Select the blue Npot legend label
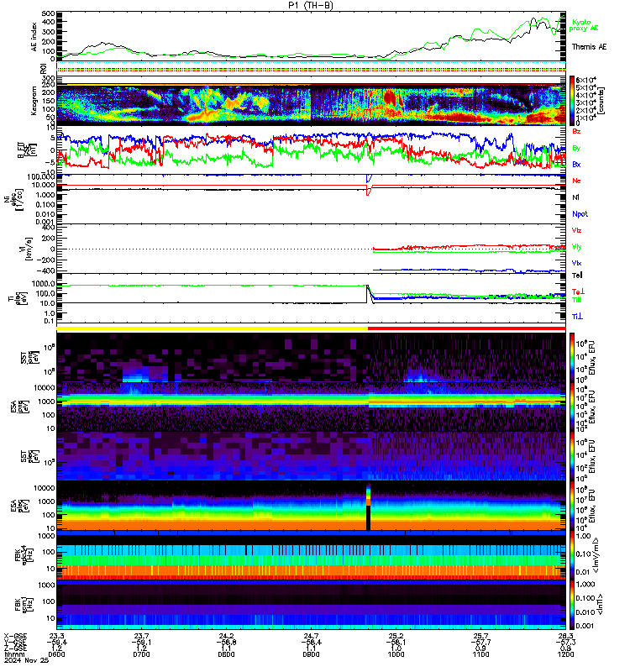Viewport: 630px width, 672px height. (x=580, y=214)
